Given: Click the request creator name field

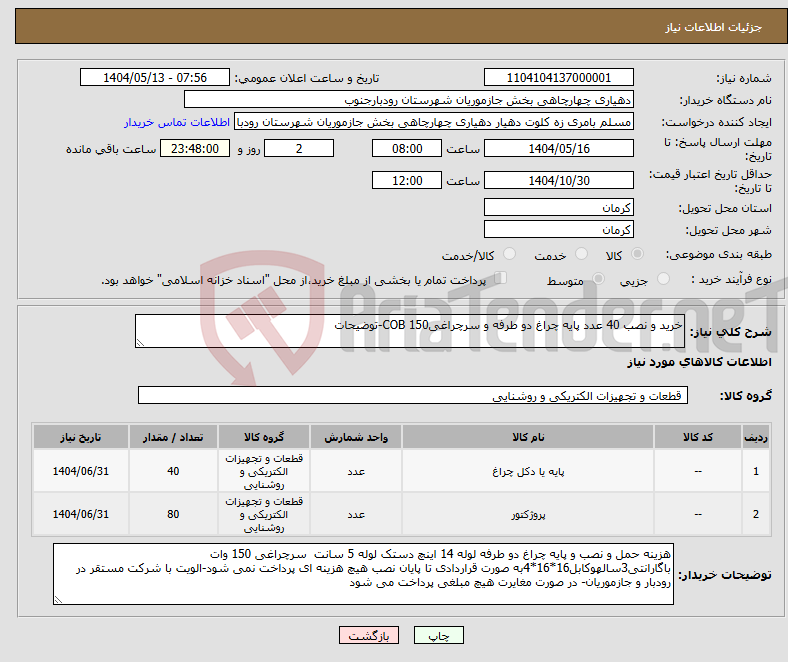Looking at the screenshot, I should (434, 122).
